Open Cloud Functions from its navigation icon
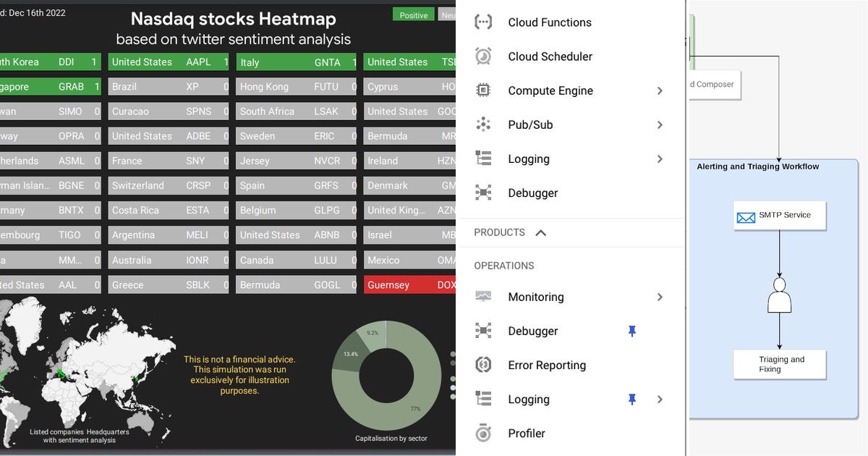Image resolution: width=868 pixels, height=456 pixels. pyautogui.click(x=483, y=22)
